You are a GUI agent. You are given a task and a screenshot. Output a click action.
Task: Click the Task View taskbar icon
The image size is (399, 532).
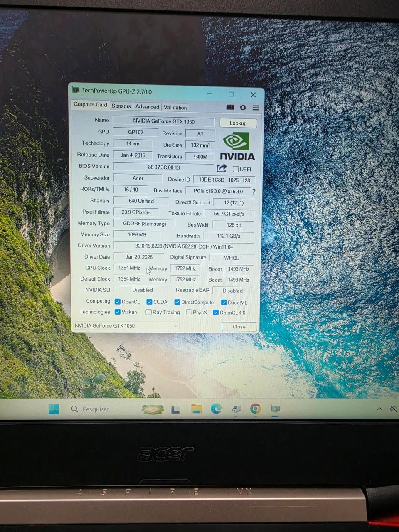point(175,410)
